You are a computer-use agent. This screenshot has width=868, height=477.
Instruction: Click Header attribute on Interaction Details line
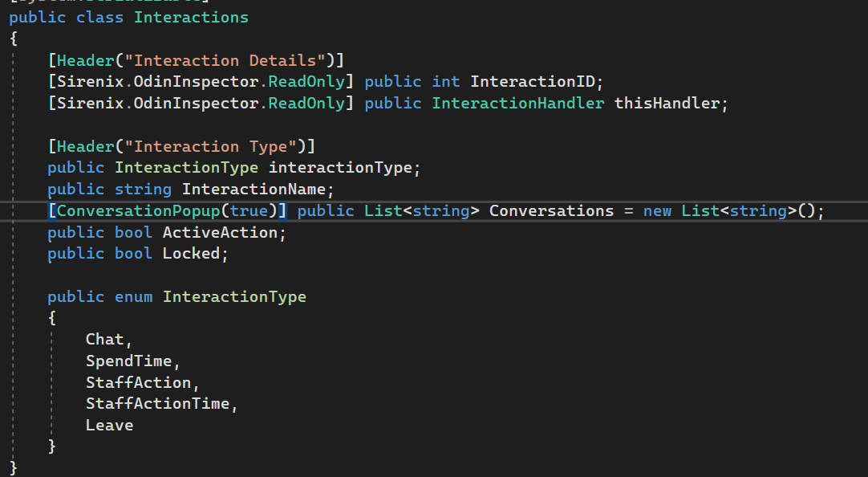85,60
